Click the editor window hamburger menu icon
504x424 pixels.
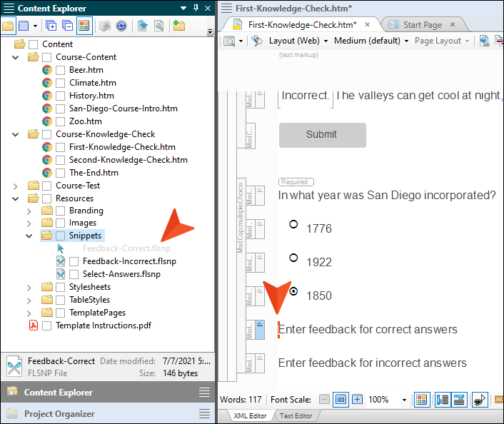226,8
